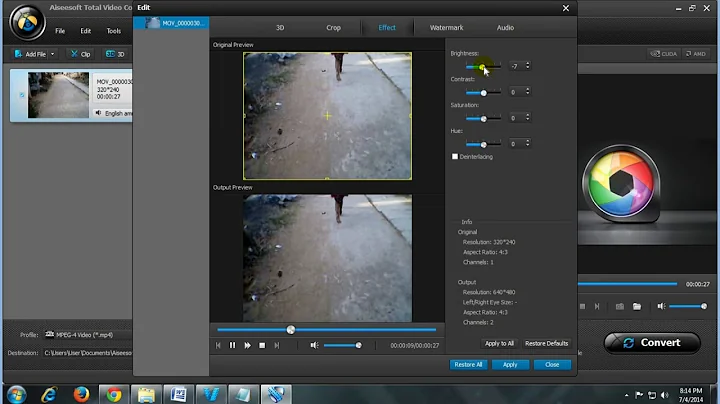Image resolution: width=720 pixels, height=404 pixels.
Task: Click the 3D toolbar button
Action: (115, 54)
